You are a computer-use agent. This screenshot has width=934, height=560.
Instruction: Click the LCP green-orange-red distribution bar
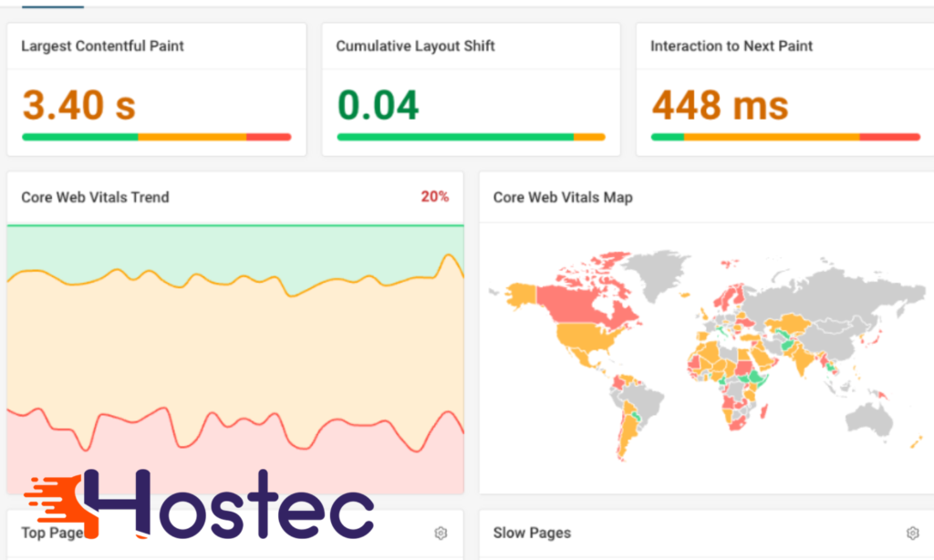(155, 137)
